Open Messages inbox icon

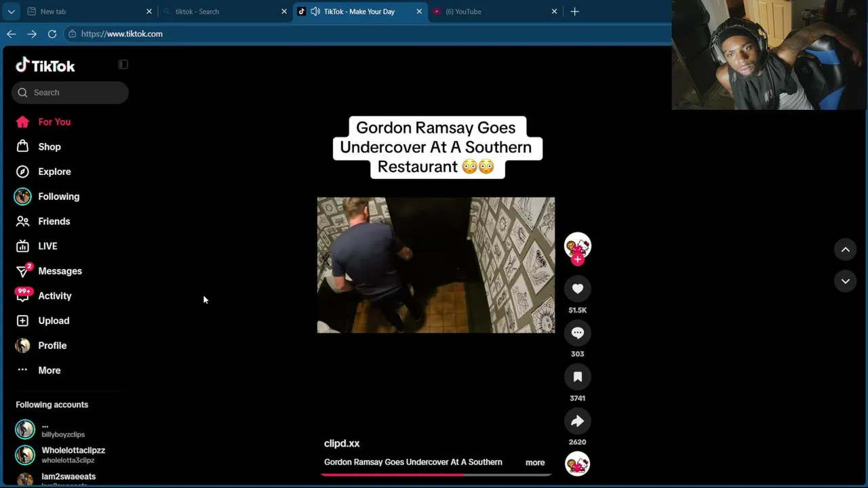tap(23, 271)
